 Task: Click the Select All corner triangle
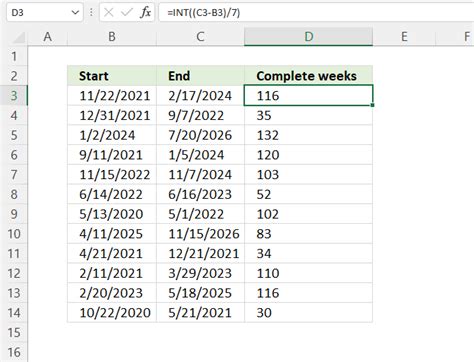coord(19,38)
